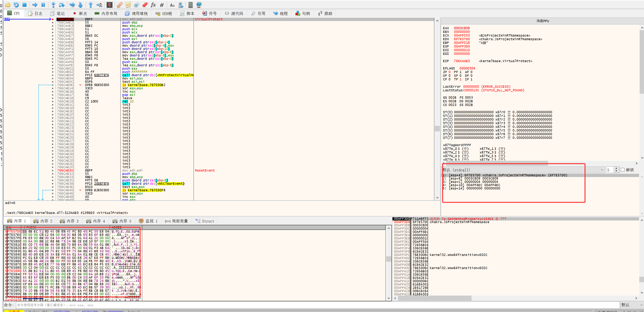
Task: Open a file with the folder icon
Action: pyautogui.click(x=8, y=5)
